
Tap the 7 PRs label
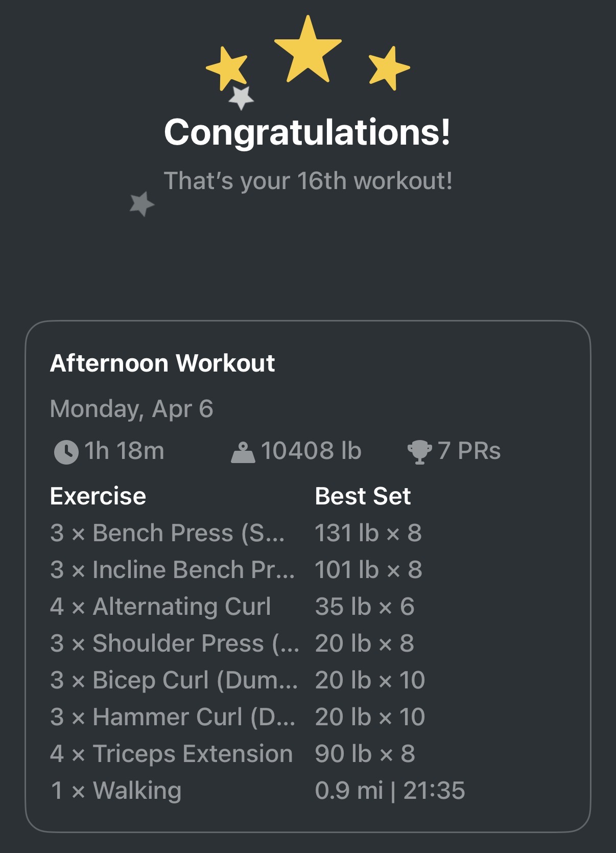(x=467, y=450)
